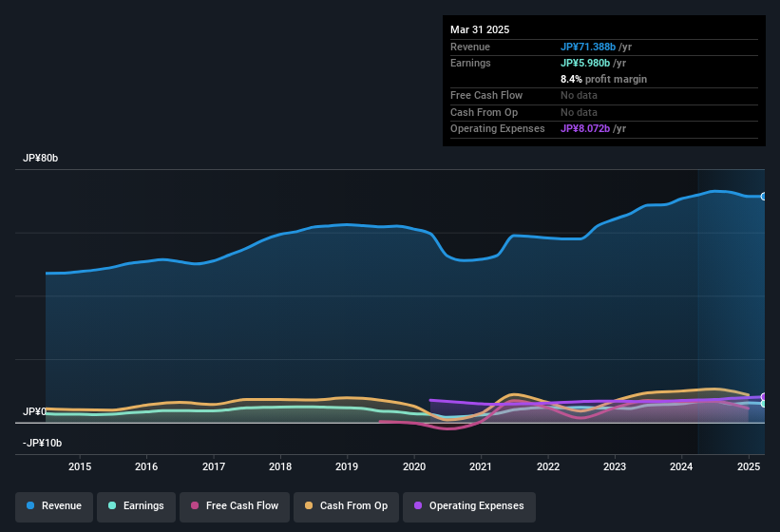Click the 2019 x-axis label

[347, 466]
